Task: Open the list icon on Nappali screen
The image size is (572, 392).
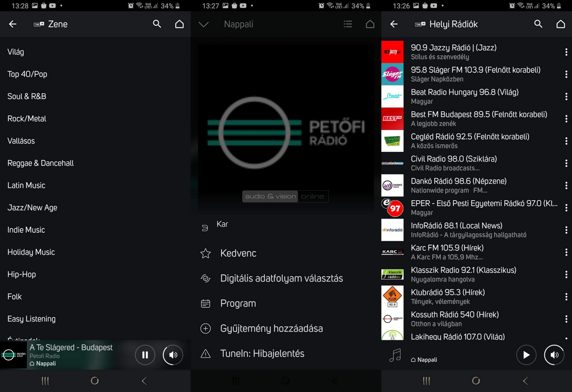Action: click(348, 24)
